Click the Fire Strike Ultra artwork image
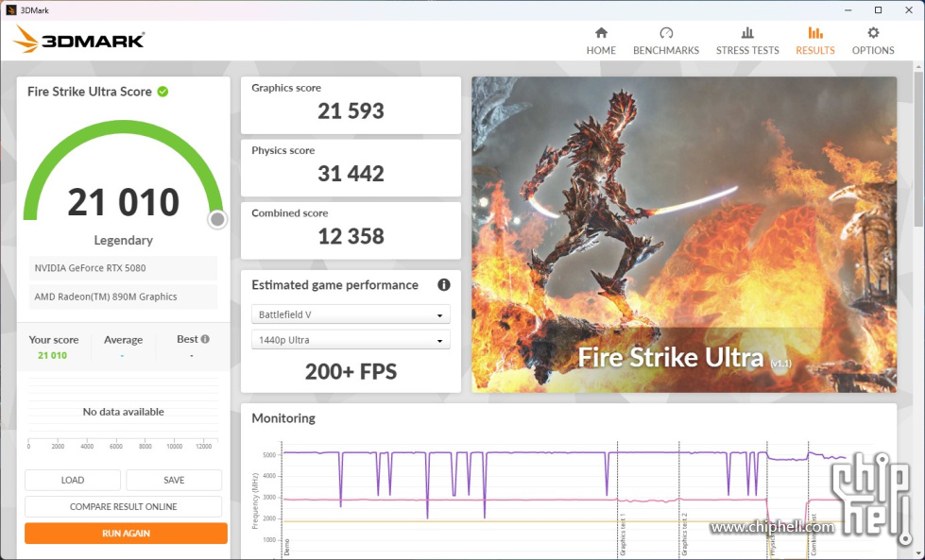The height and width of the screenshot is (560, 925). pos(684,234)
